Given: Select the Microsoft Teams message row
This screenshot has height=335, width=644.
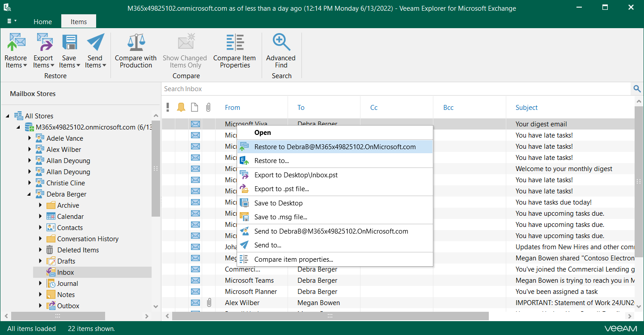Looking at the screenshot, I should (x=398, y=281).
